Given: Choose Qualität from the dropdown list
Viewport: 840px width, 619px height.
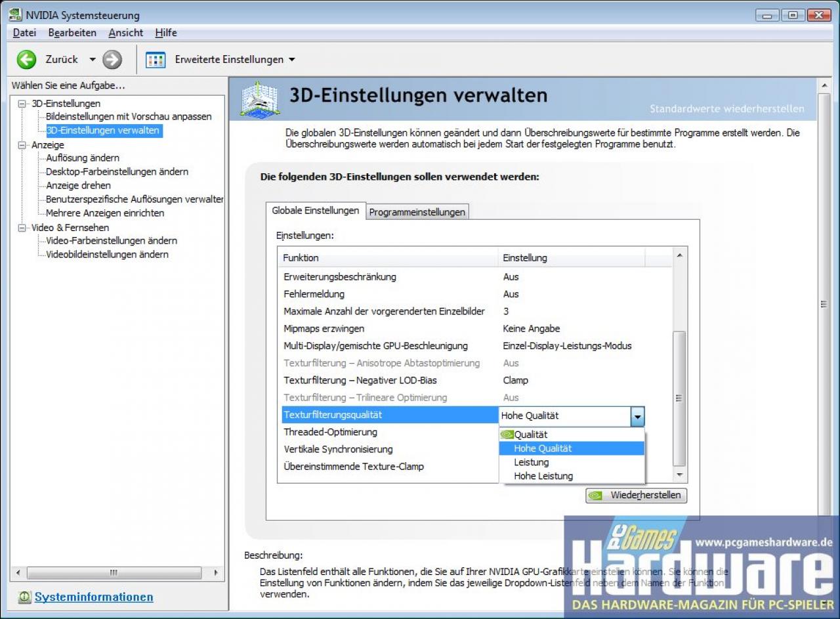Looking at the screenshot, I should point(572,435).
